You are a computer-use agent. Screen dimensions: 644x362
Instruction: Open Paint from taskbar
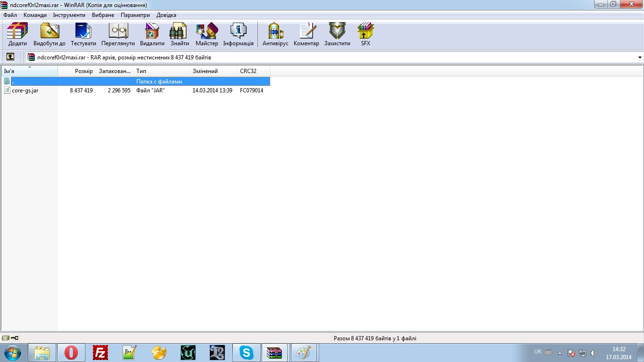tap(304, 353)
